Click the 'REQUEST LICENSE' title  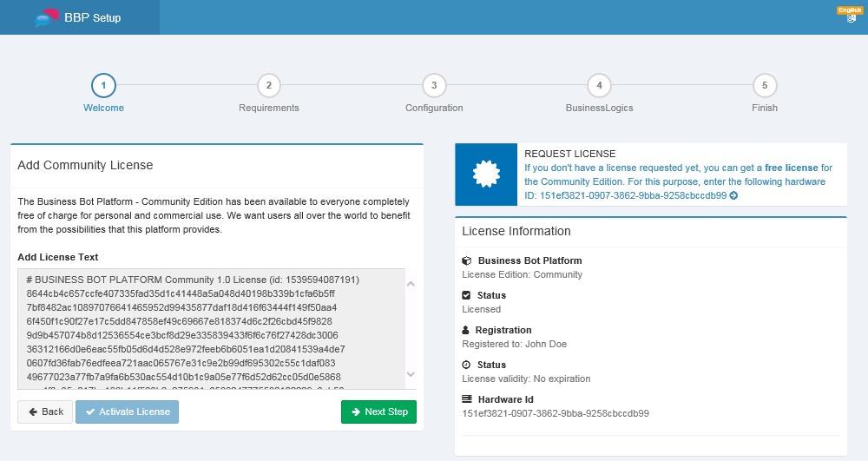click(569, 154)
